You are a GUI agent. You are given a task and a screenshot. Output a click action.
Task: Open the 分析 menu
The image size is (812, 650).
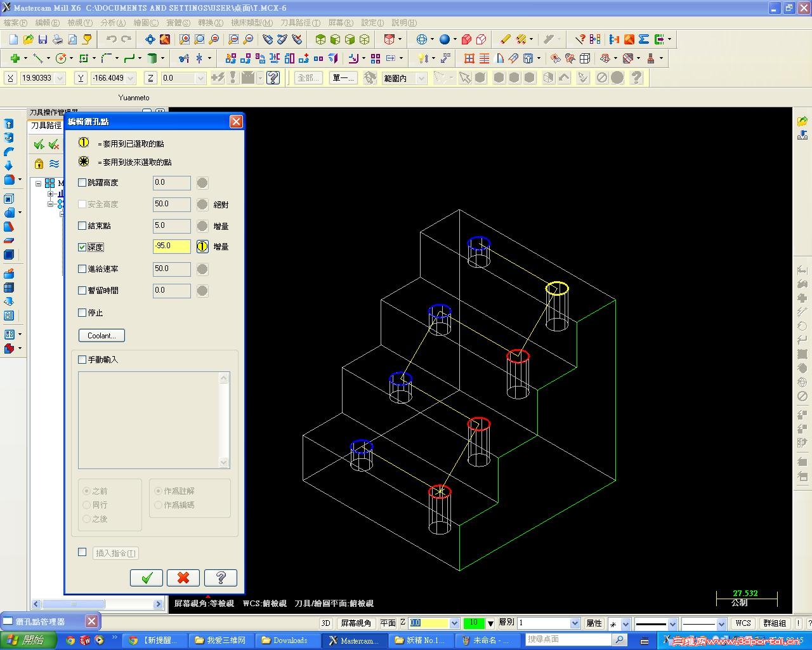point(113,23)
